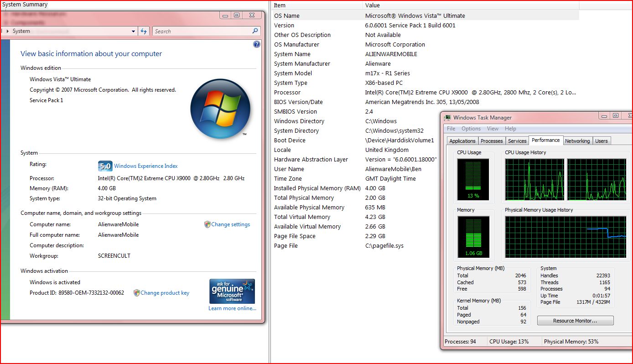Click the Windows Task Manager title bar icon
Viewport: 633px width, 364px height.
[x=447, y=118]
